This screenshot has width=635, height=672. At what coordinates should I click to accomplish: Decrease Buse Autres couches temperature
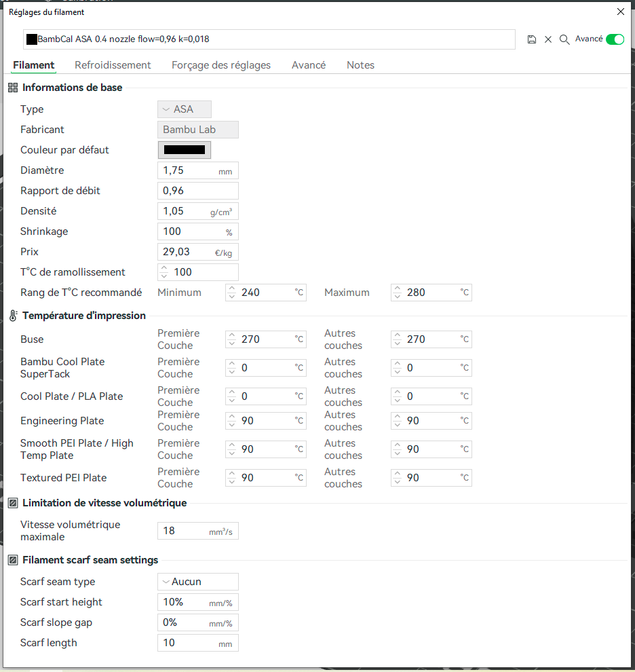click(x=397, y=343)
